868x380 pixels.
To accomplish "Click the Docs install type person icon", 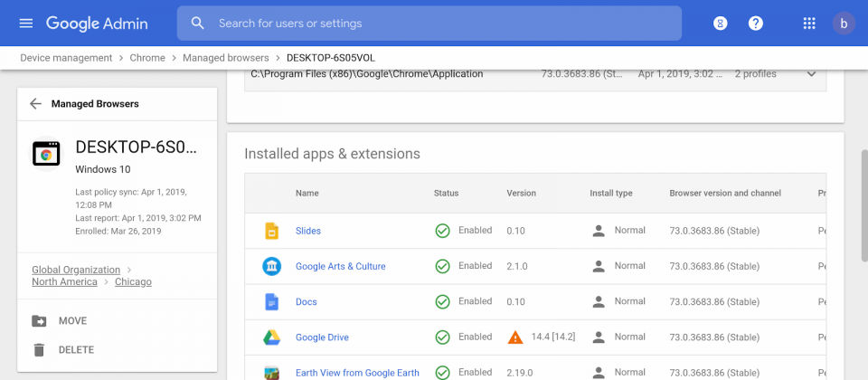I will point(599,301).
